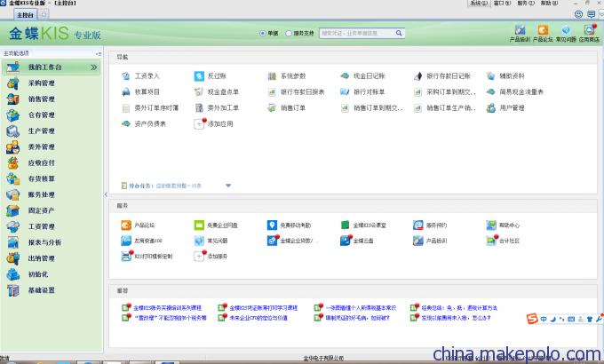Open 用户管理 shortcut
This screenshot has width=604, height=364.
505,107
